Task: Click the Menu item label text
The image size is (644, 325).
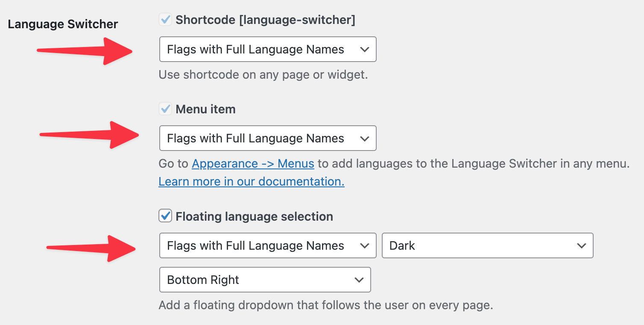Action: 205,109
